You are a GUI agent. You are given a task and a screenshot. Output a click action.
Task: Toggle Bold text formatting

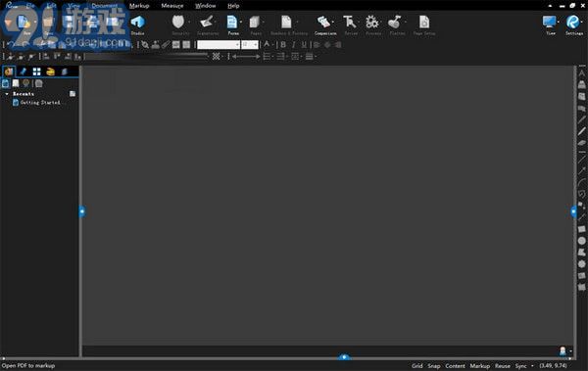point(283,45)
